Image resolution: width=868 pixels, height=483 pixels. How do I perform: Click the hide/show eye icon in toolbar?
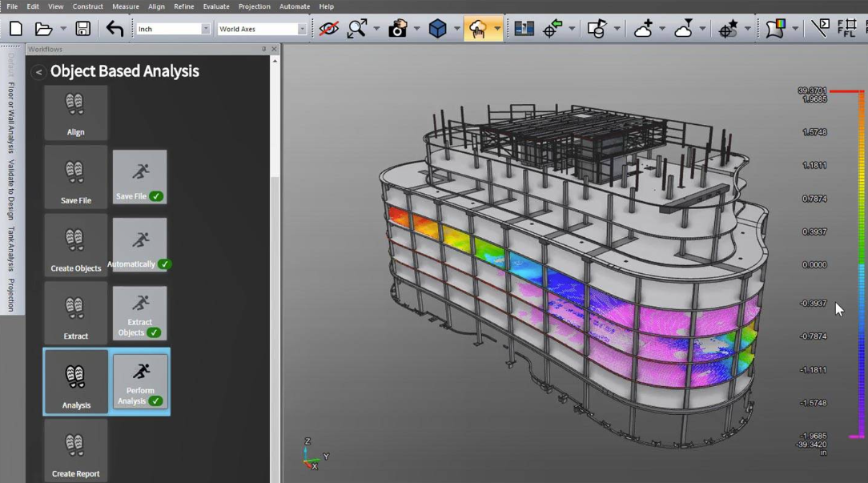(328, 29)
